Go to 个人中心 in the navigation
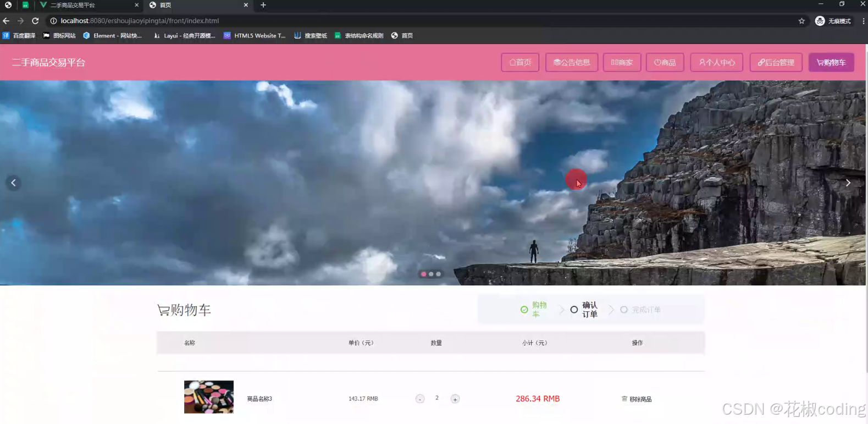This screenshot has width=868, height=424. click(717, 62)
